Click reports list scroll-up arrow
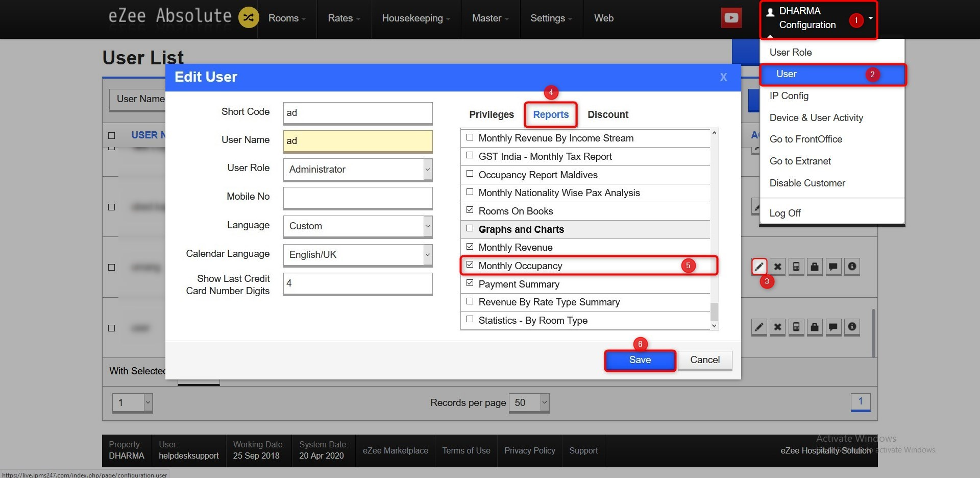The image size is (980, 478). [x=714, y=133]
